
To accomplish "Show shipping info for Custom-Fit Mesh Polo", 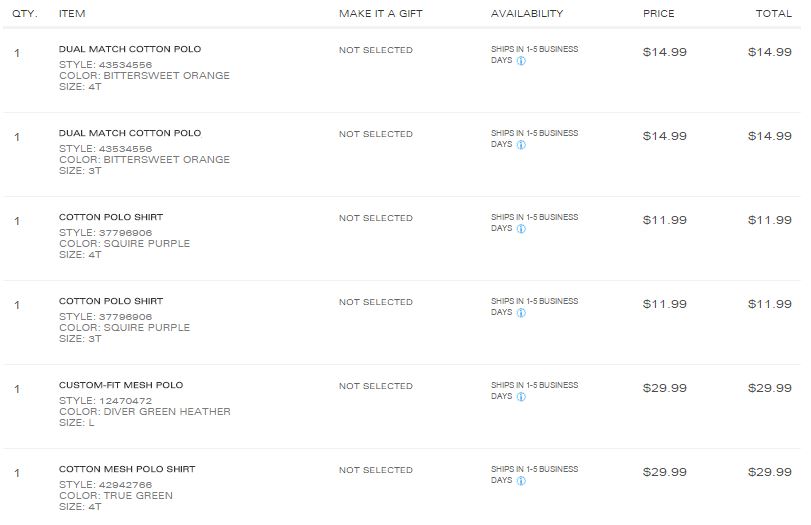I will pyautogui.click(x=522, y=397).
